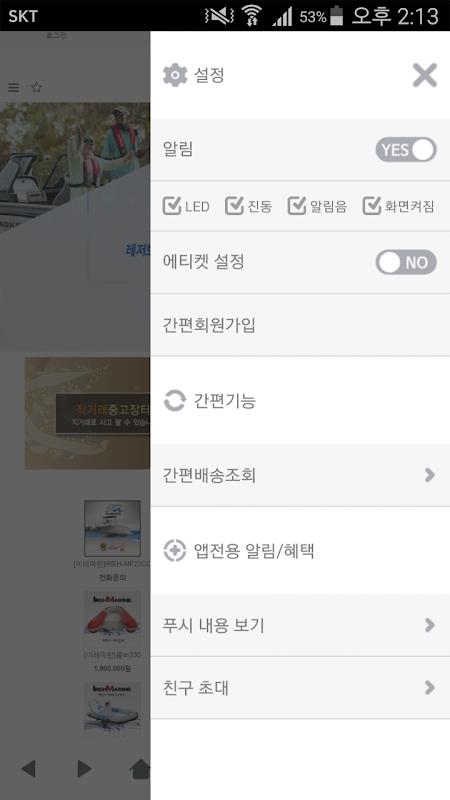Open 간편회원가입 menu entry

point(300,325)
